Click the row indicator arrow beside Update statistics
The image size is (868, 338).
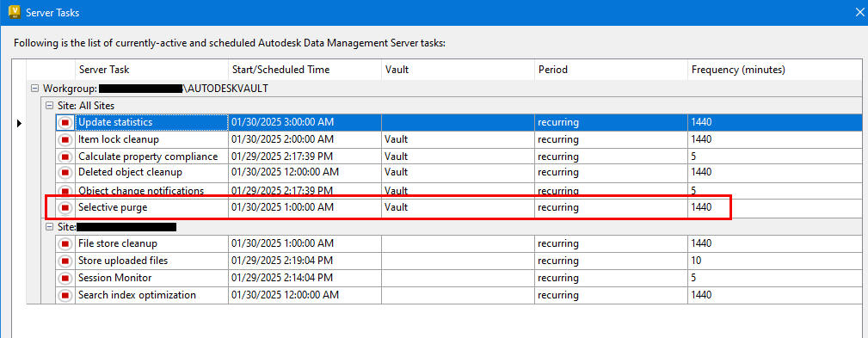click(x=20, y=123)
